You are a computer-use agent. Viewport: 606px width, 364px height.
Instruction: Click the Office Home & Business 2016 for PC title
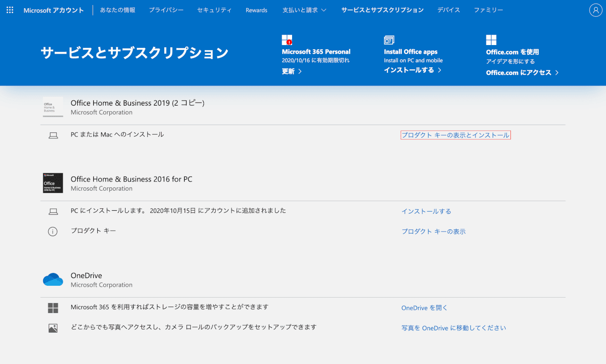131,179
